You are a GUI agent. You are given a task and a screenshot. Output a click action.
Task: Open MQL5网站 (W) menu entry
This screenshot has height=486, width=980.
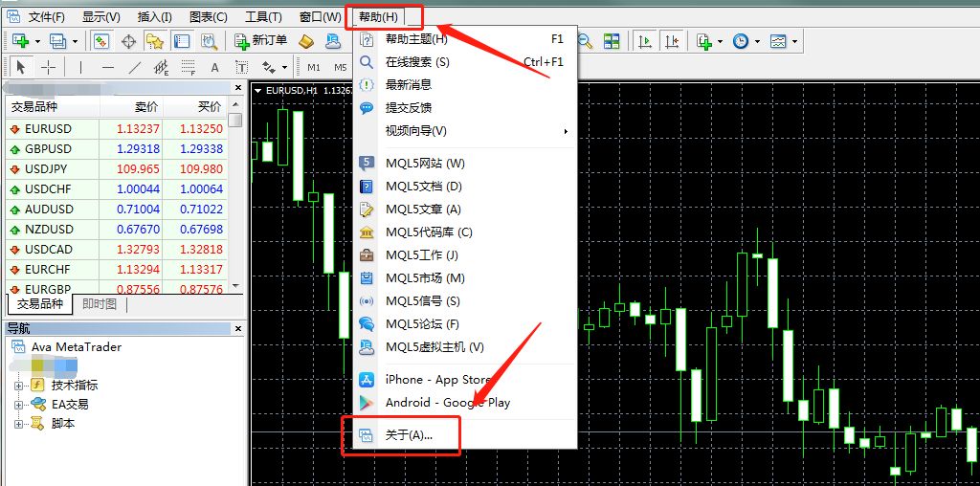(464, 164)
